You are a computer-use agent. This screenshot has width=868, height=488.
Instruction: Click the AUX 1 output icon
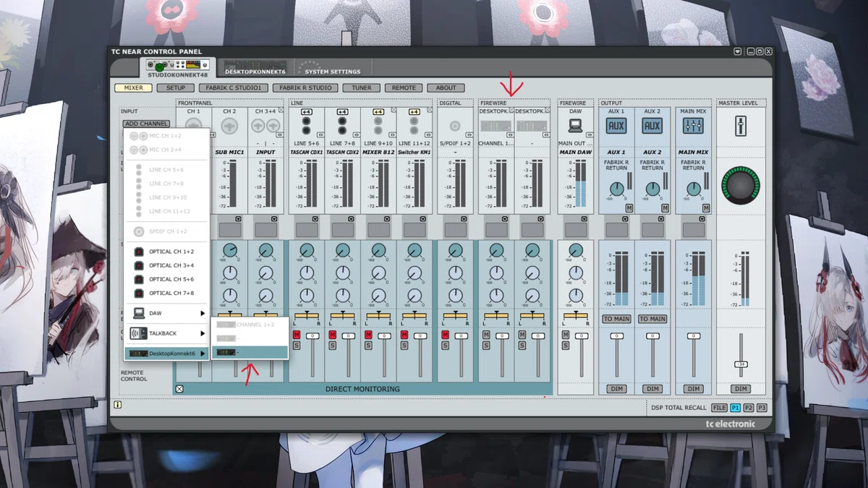(x=616, y=126)
